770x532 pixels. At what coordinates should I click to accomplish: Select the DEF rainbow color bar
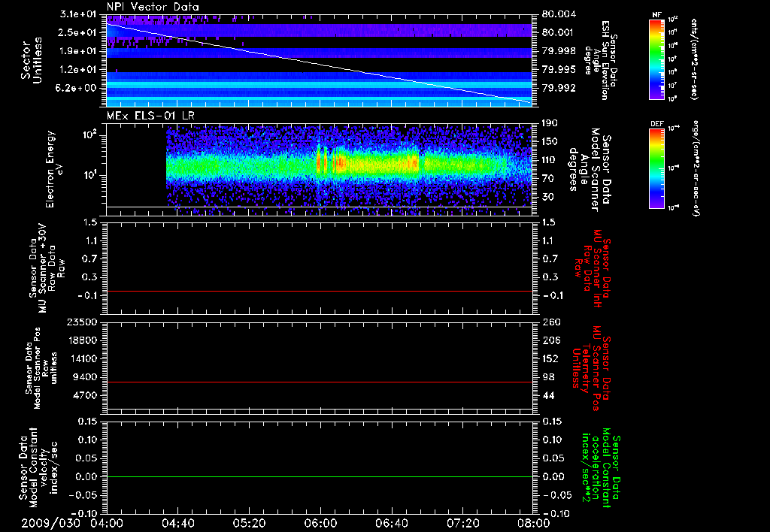656,168
